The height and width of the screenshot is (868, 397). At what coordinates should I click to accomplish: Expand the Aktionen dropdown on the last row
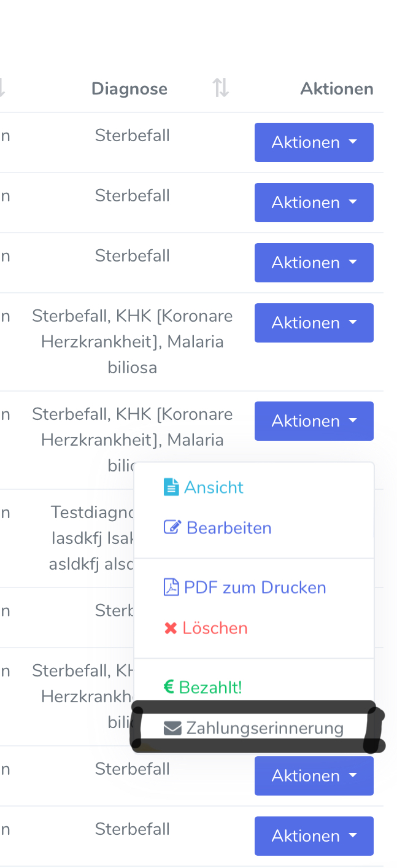click(x=314, y=835)
